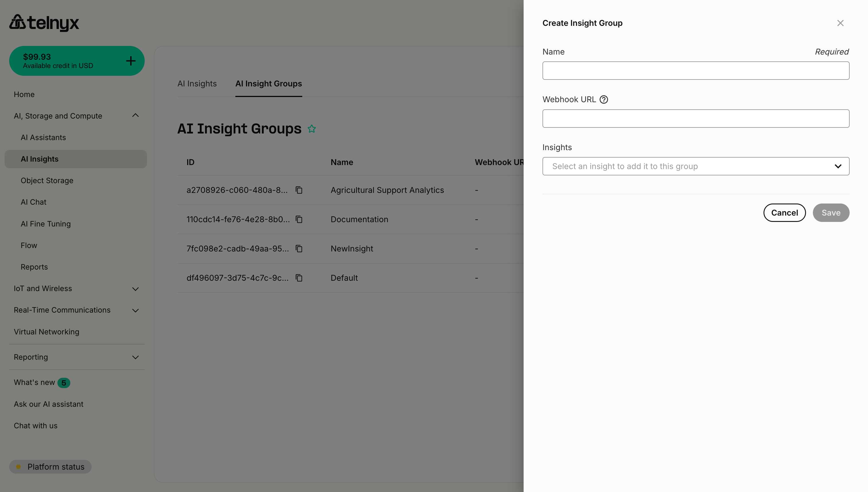Click the Platform status indicator dot

pos(19,467)
